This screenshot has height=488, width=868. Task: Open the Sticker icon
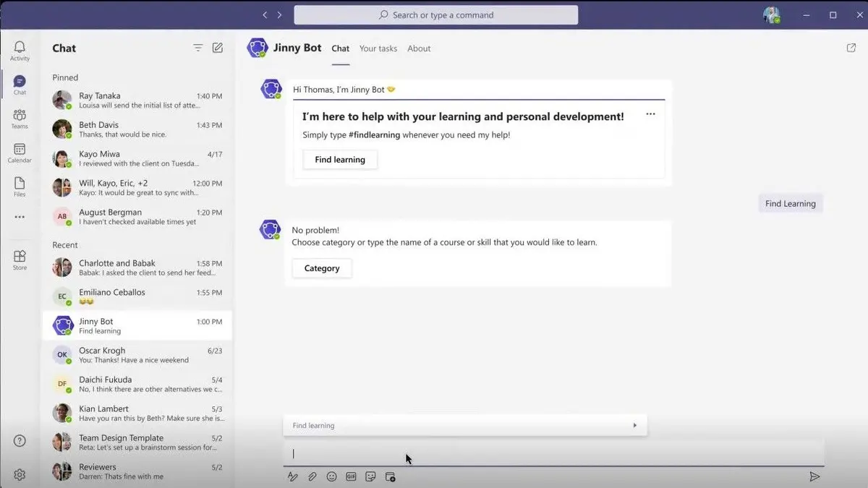371,476
